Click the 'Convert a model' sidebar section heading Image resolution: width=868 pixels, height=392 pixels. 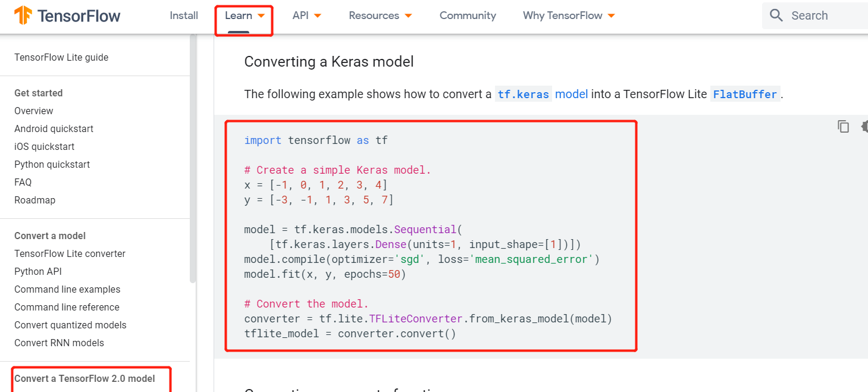pos(50,236)
